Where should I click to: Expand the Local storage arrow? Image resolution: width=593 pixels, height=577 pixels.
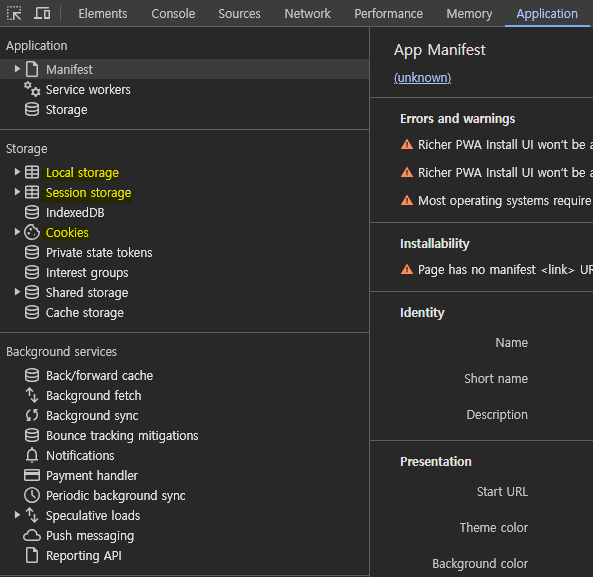pyautogui.click(x=17, y=172)
